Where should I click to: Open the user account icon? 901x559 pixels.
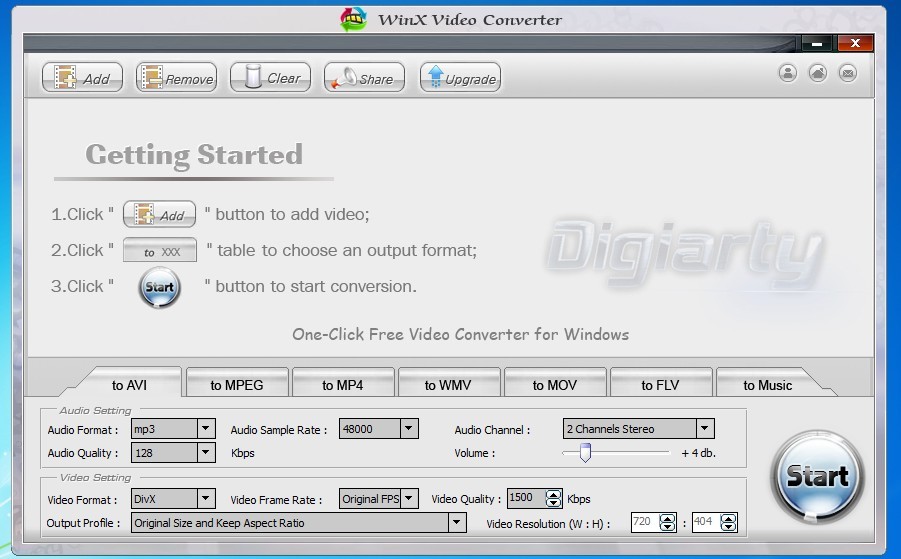coord(788,73)
